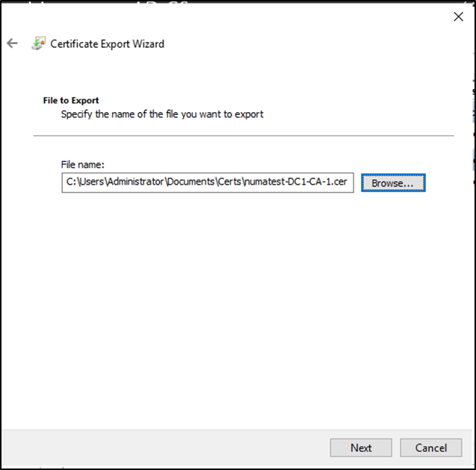Screen dimensions: 476x470
Task: Click the 'C:\Users' start of file path
Action: tap(82, 183)
